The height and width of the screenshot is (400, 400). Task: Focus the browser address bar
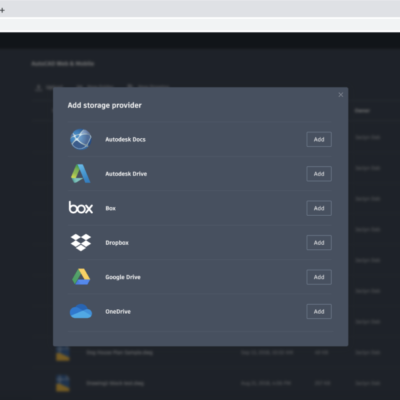pyautogui.click(x=200, y=25)
